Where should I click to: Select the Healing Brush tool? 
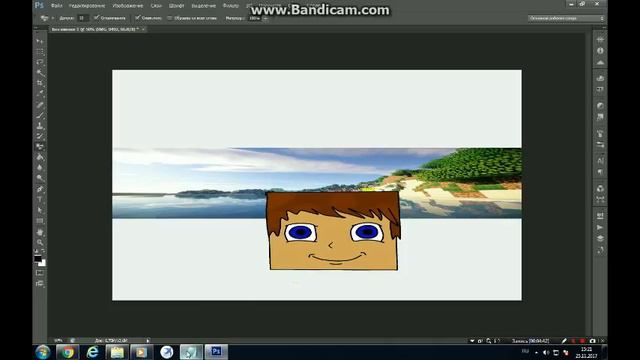tap(40, 105)
